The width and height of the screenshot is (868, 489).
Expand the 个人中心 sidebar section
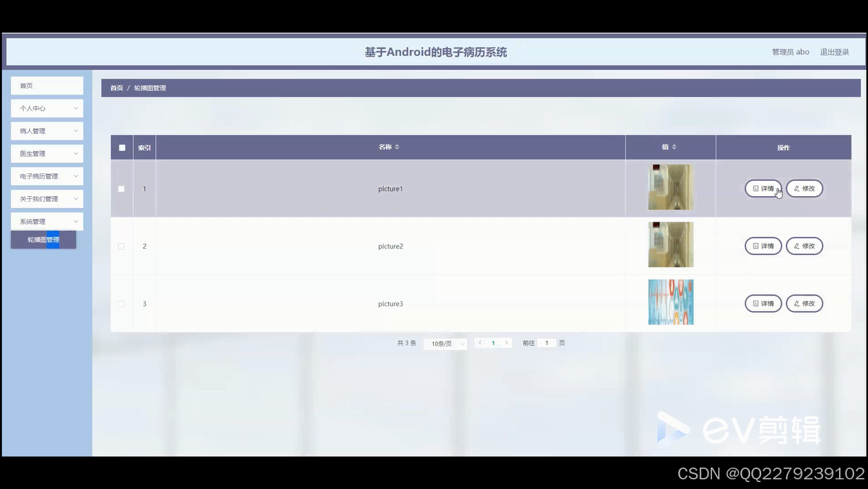[x=46, y=108]
